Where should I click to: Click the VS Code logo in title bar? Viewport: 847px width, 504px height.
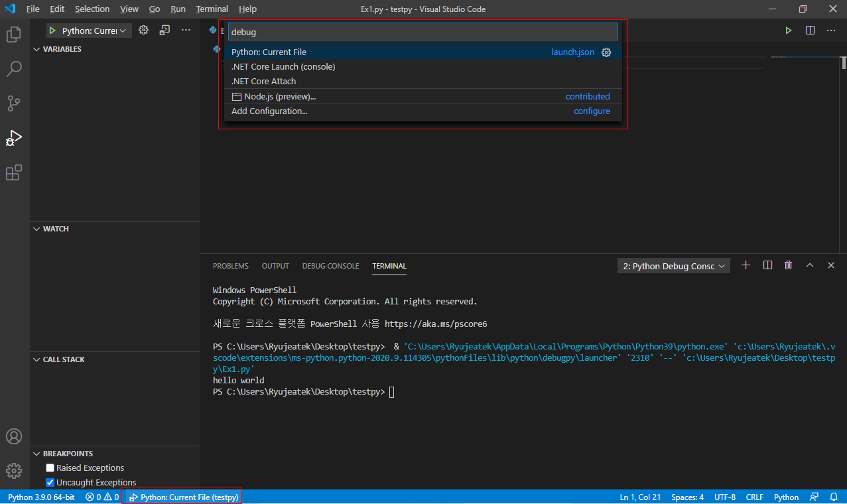10,9
